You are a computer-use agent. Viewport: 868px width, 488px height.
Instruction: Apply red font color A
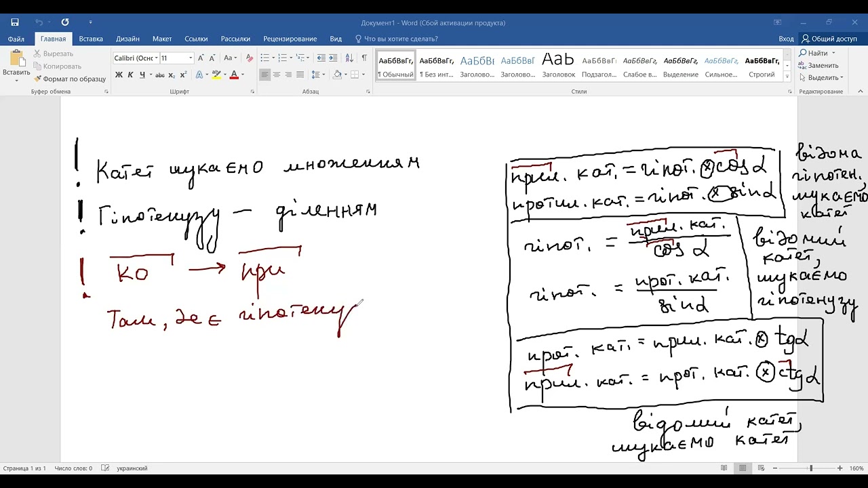pos(234,75)
